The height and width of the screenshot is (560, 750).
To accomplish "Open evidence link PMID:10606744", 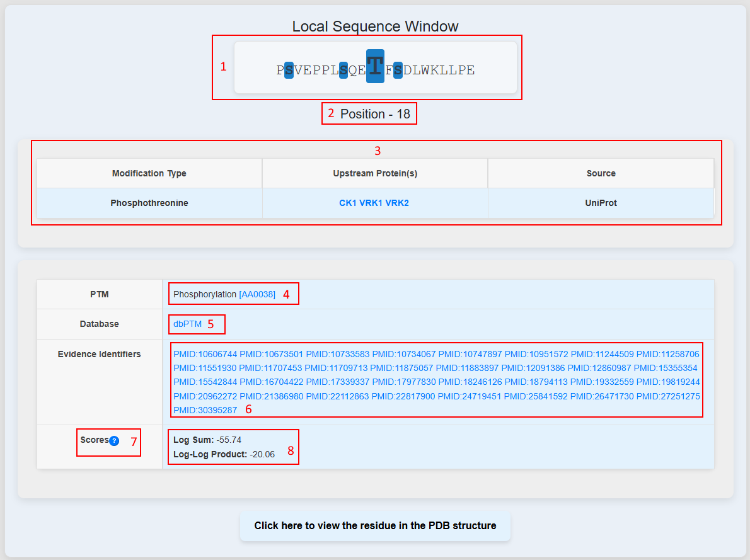I will click(204, 354).
